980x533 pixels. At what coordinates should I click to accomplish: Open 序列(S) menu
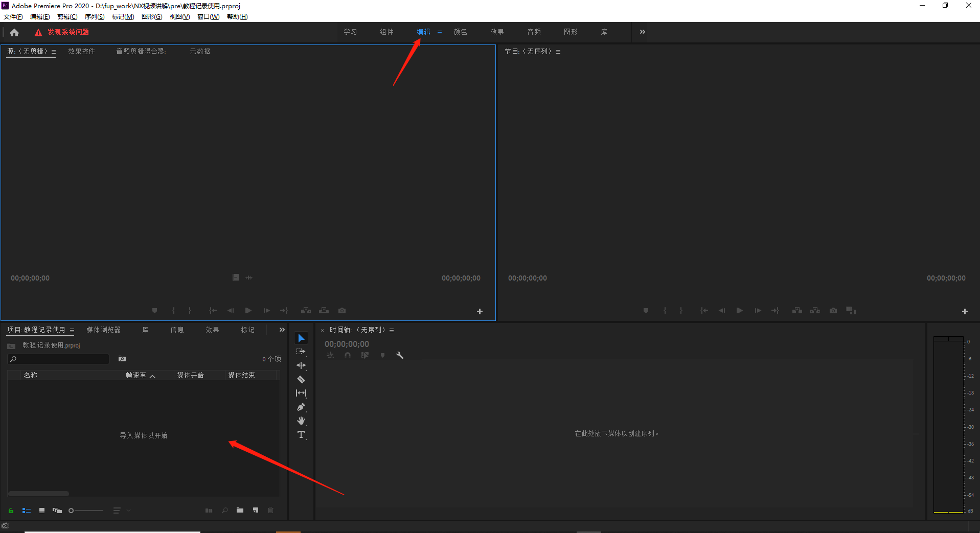(x=95, y=17)
